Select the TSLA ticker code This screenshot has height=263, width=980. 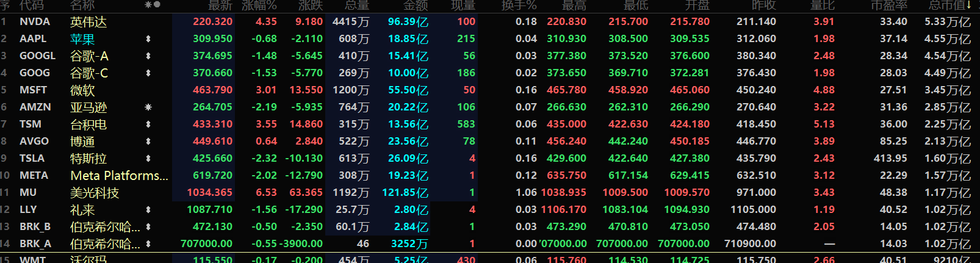[x=32, y=159]
